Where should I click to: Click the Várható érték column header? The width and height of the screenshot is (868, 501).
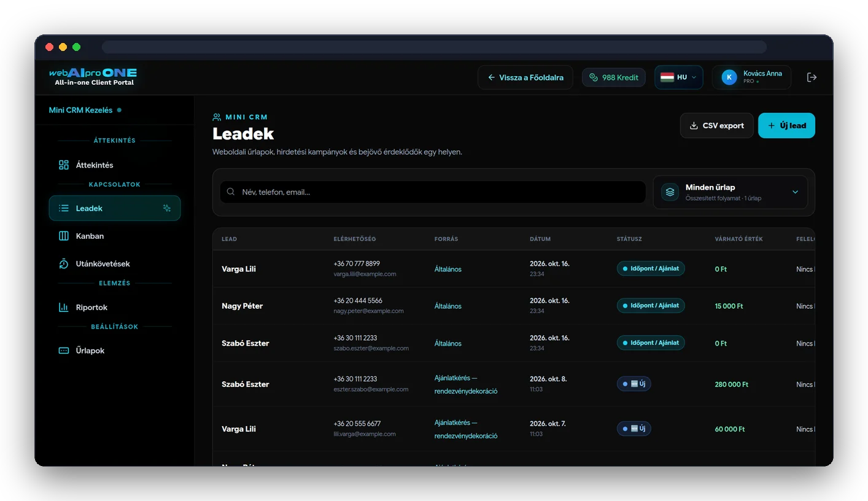pos(739,239)
